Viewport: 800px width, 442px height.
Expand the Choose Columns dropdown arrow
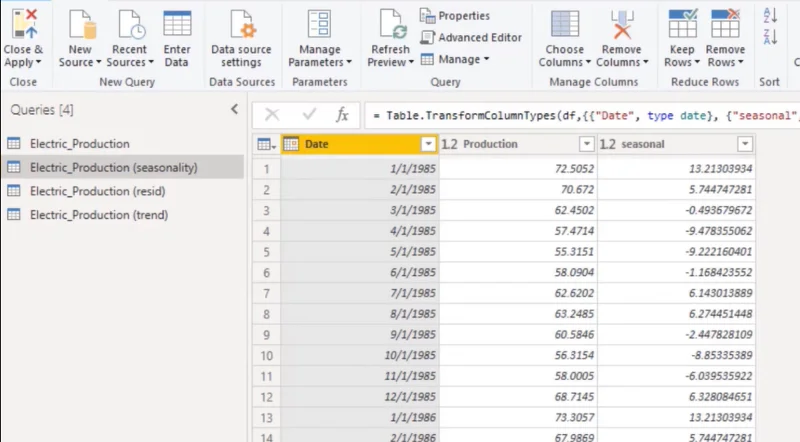(588, 63)
